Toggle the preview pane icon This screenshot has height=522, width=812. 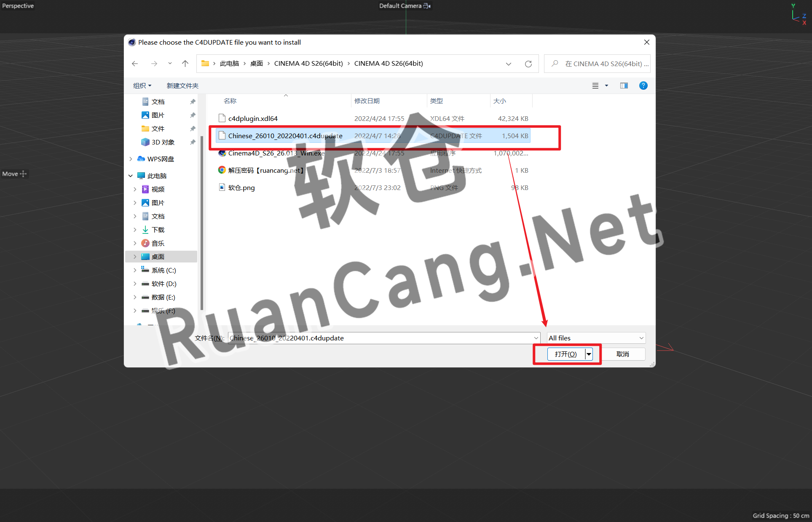(x=624, y=86)
